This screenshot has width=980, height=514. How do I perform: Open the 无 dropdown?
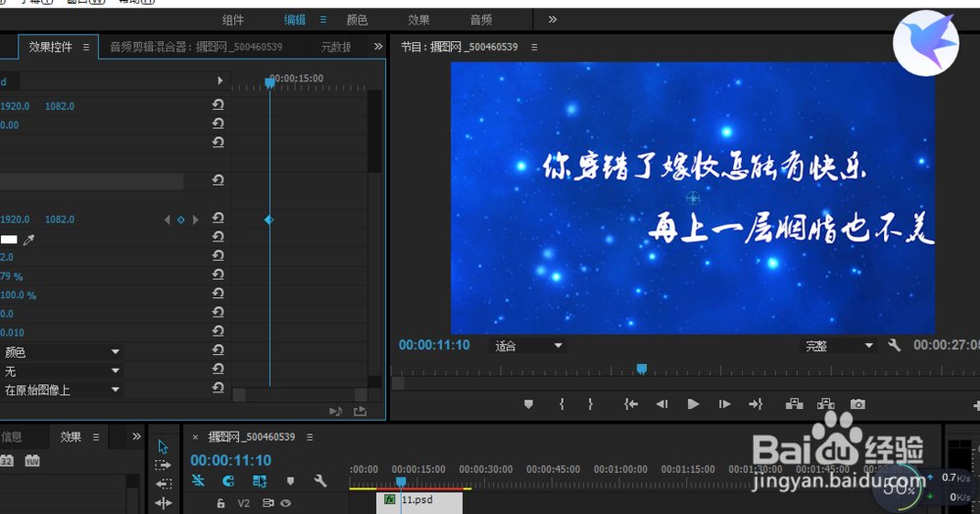pos(61,371)
